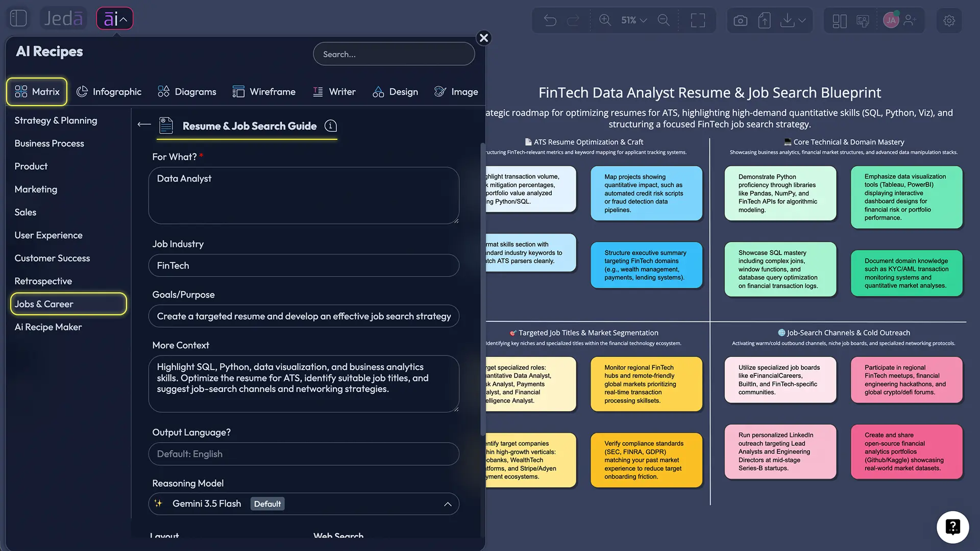This screenshot has height=551, width=980.
Task: Click the camera screenshot icon
Action: tap(740, 20)
